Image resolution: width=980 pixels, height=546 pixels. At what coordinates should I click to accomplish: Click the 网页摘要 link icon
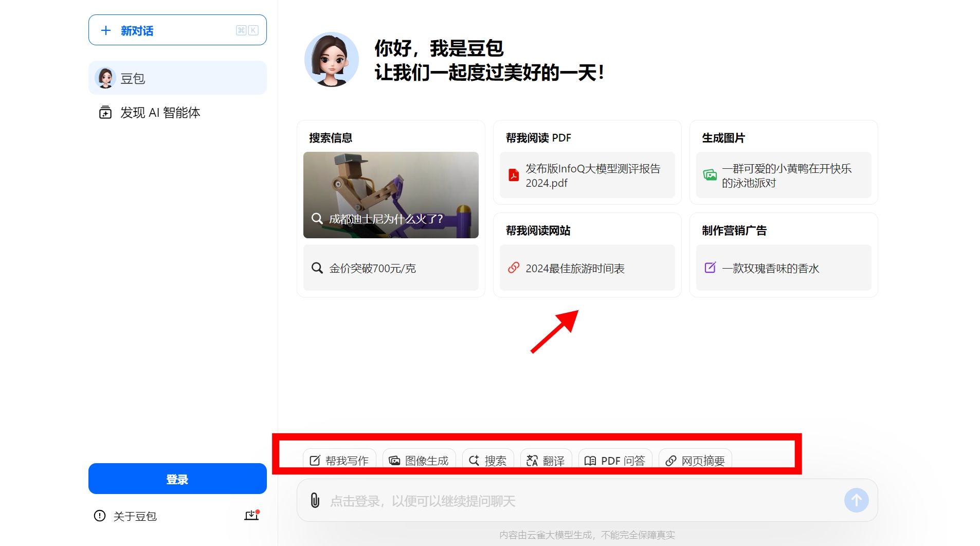[x=670, y=461]
